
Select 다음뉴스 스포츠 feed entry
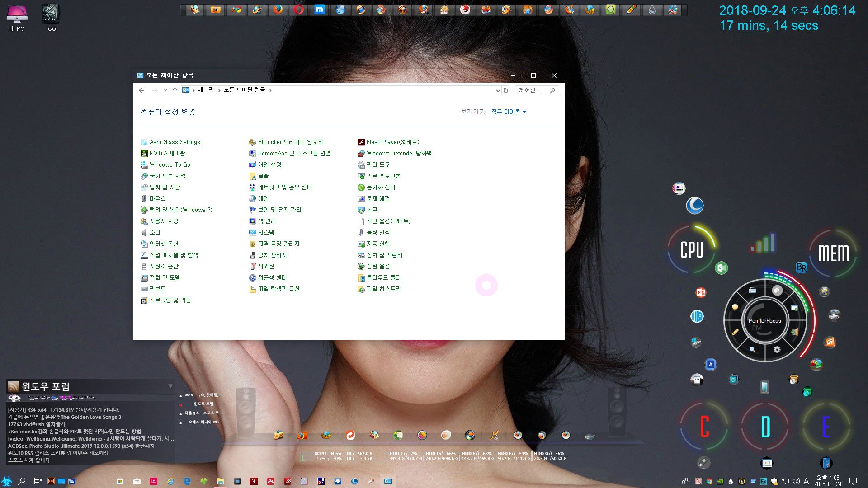[203, 413]
